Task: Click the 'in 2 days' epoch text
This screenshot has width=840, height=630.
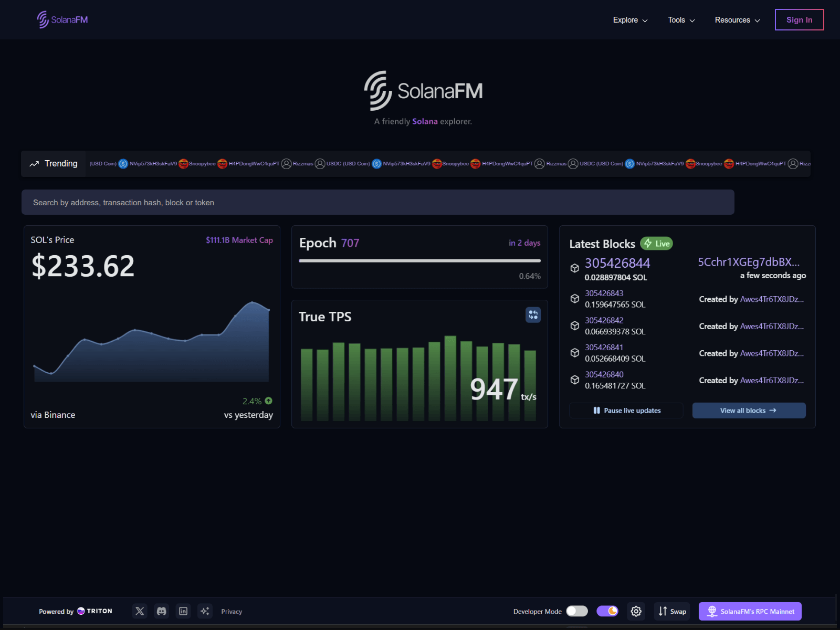Action: pyautogui.click(x=524, y=243)
